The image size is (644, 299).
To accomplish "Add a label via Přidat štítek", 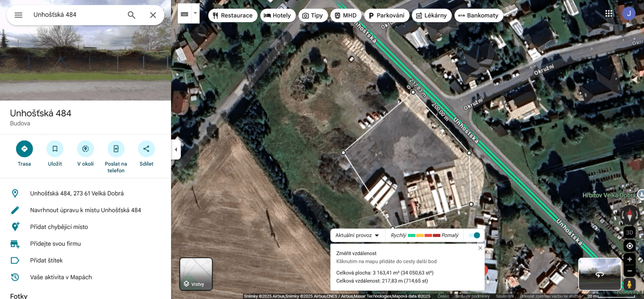I will coord(47,261).
